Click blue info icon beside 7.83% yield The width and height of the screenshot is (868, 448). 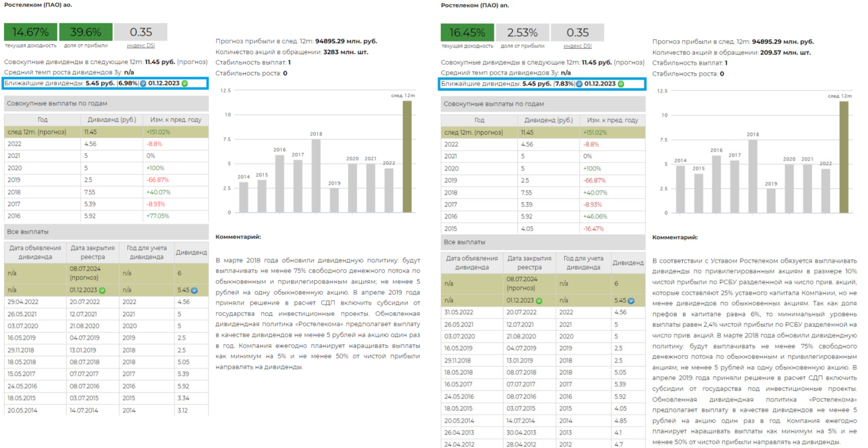[579, 84]
